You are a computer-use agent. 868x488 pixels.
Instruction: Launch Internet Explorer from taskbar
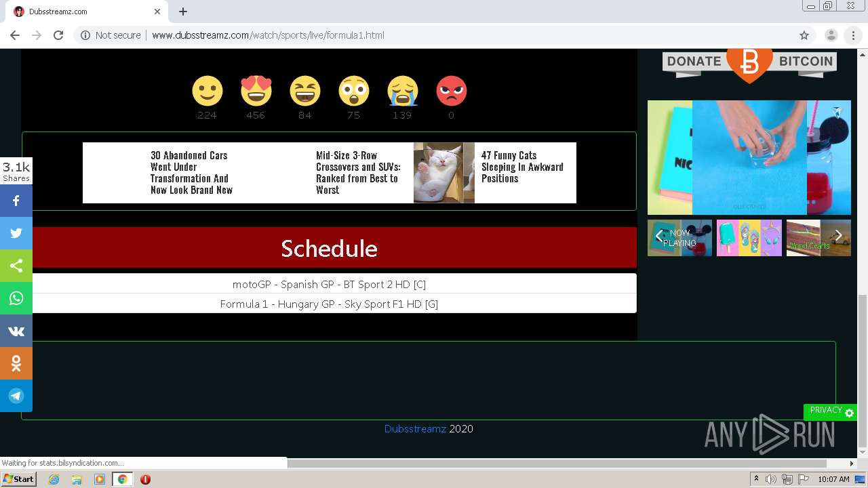[x=54, y=479]
